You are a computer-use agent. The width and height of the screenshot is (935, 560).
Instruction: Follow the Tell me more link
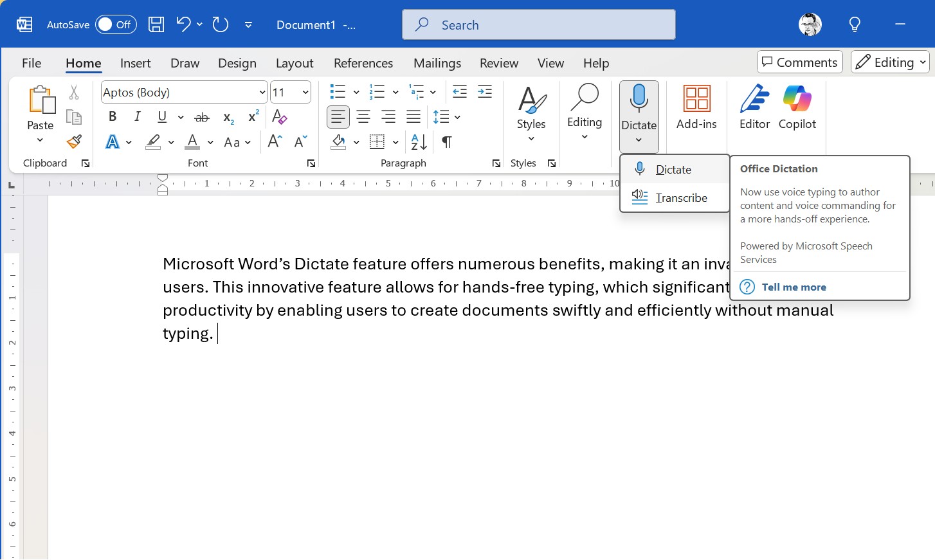point(794,287)
